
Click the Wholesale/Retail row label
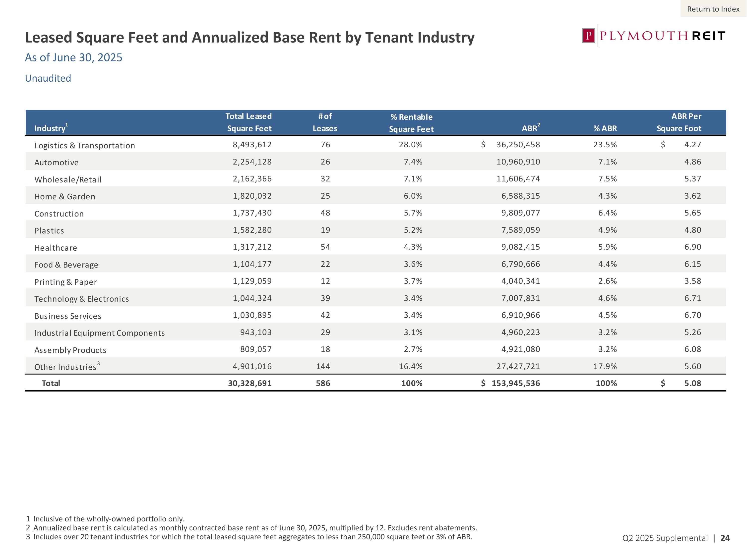[x=68, y=180]
